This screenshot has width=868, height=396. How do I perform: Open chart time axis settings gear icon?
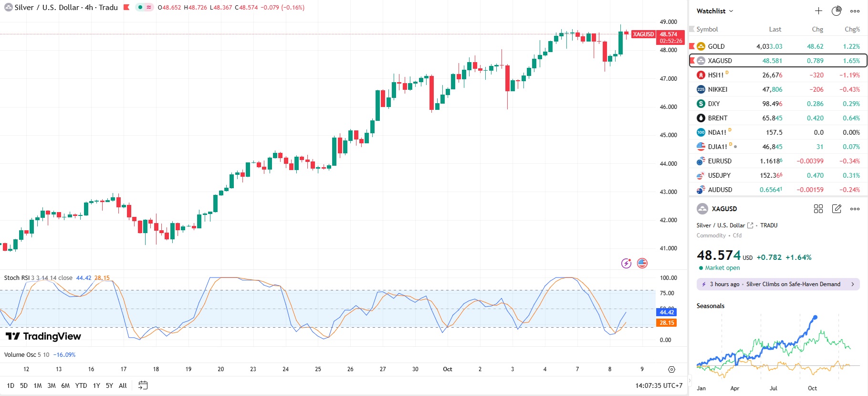(x=671, y=369)
